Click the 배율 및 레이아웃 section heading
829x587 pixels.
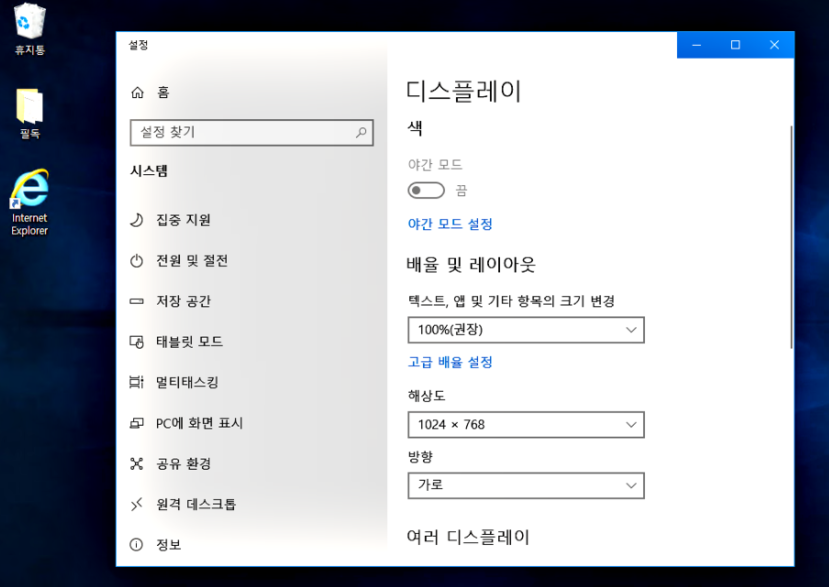[x=471, y=264]
